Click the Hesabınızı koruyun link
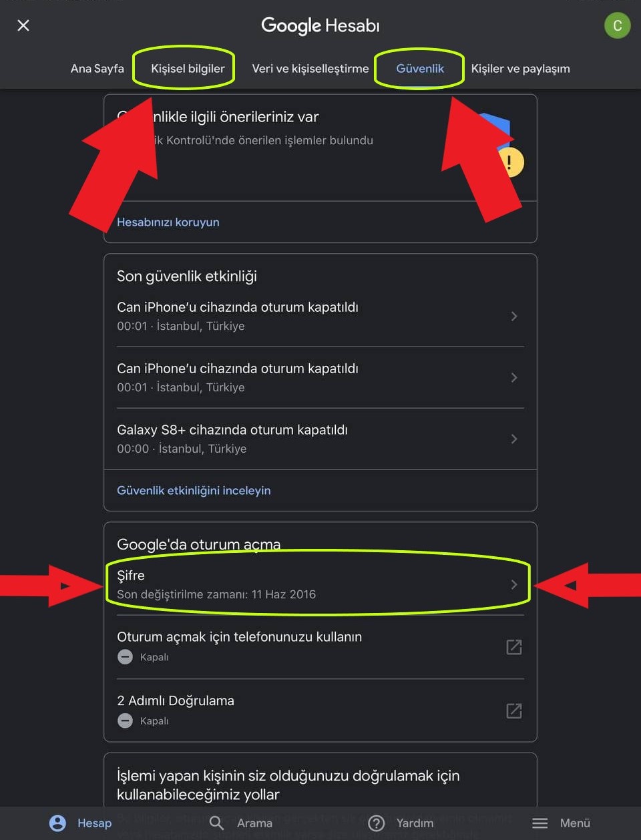Viewport: 641px width, 840px height. pos(168,222)
